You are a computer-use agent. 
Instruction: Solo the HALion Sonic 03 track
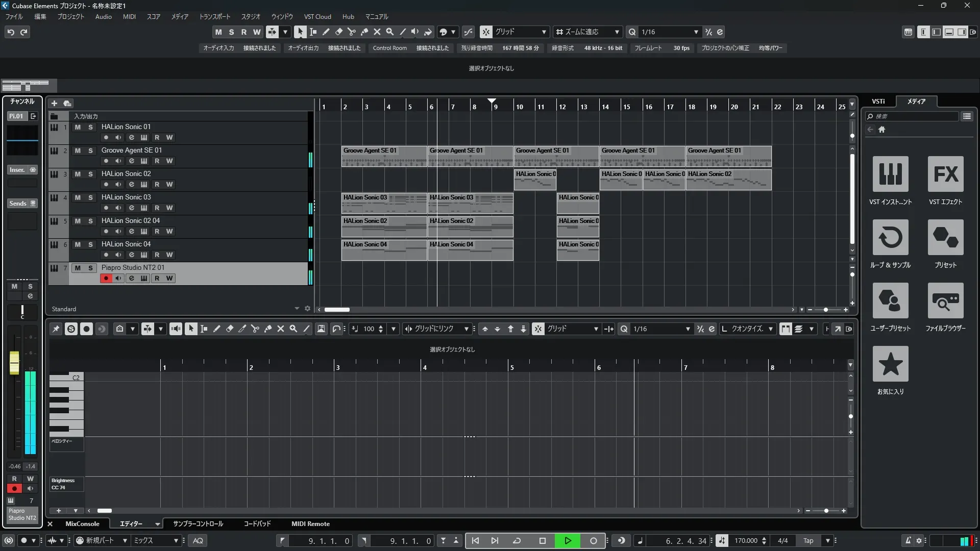click(90, 197)
